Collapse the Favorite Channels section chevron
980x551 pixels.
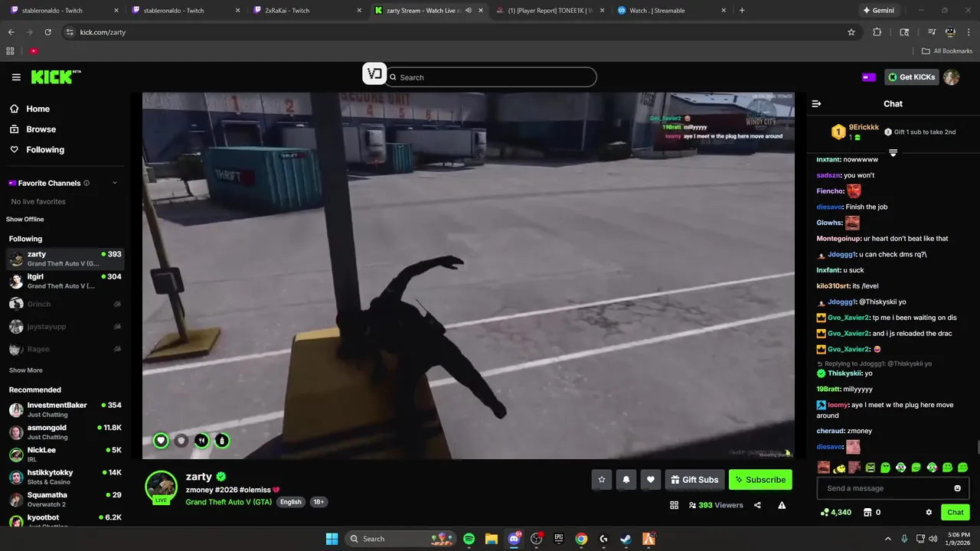pos(115,183)
